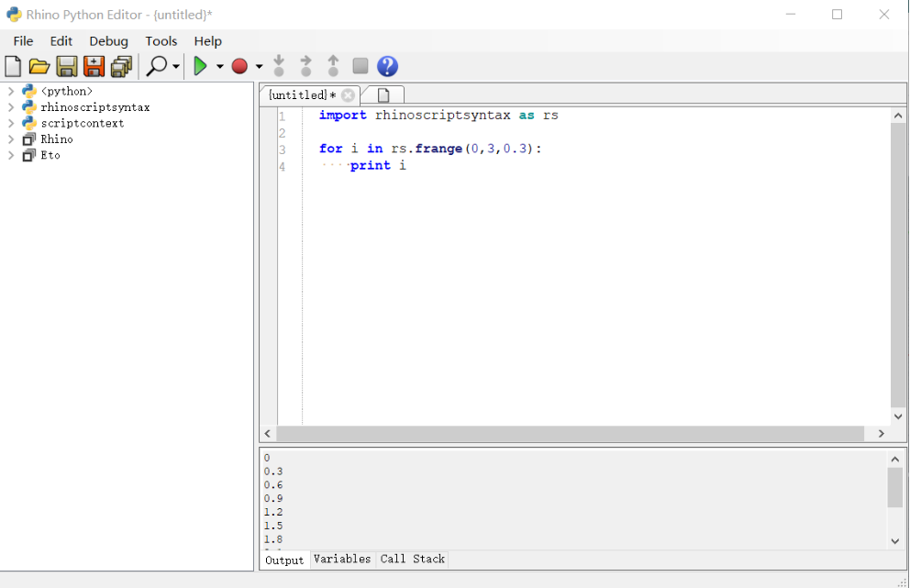This screenshot has width=910, height=588.
Task: Close the {untitled}* tab
Action: coord(349,95)
